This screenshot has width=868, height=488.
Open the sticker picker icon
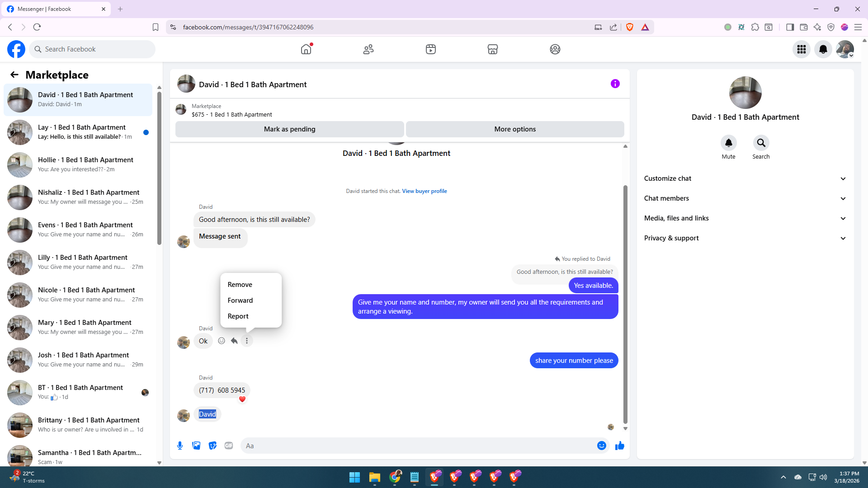click(212, 446)
